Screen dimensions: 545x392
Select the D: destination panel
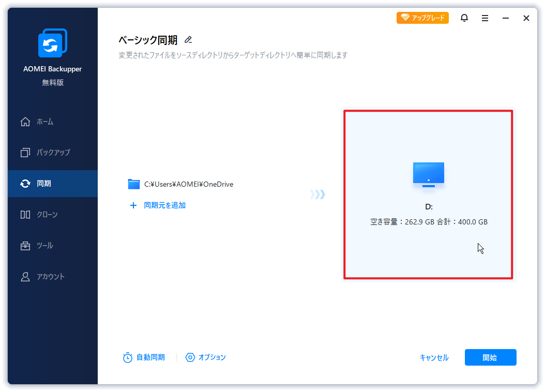428,194
